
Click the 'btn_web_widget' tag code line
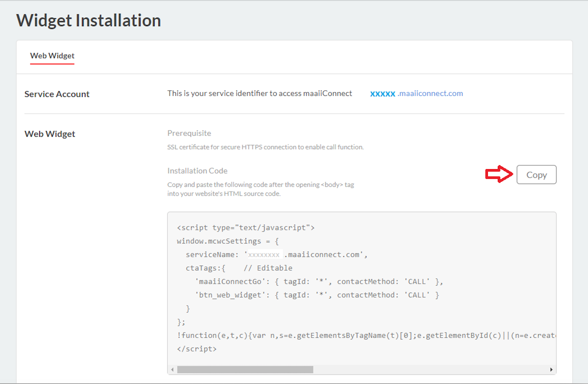click(317, 295)
